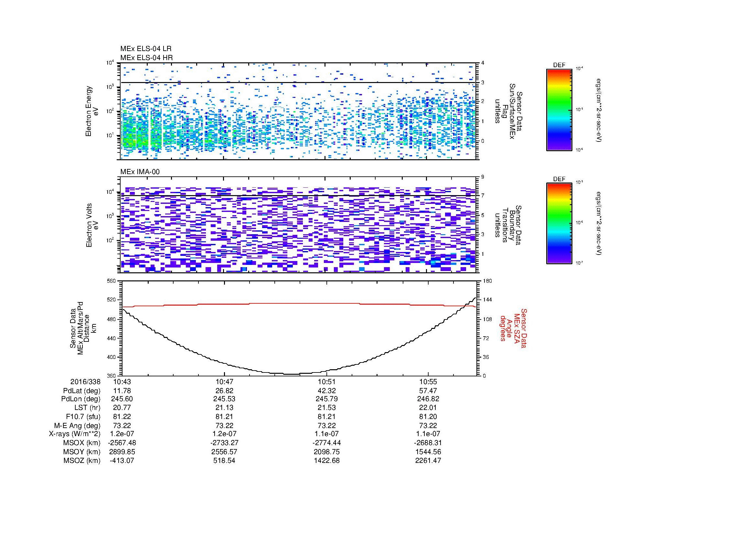Click the 'MSOX (km)' row label

[x=82, y=443]
